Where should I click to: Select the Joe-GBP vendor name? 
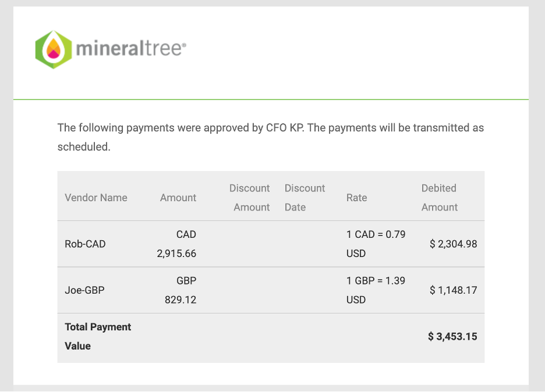tap(84, 290)
